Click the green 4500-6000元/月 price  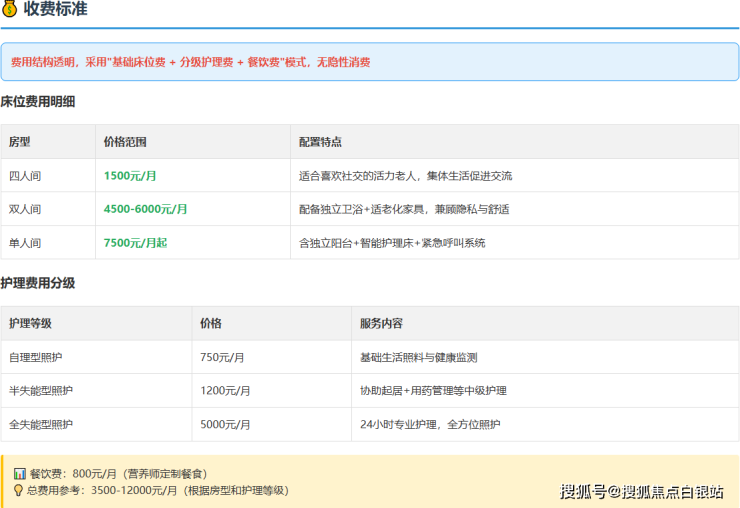145,209
